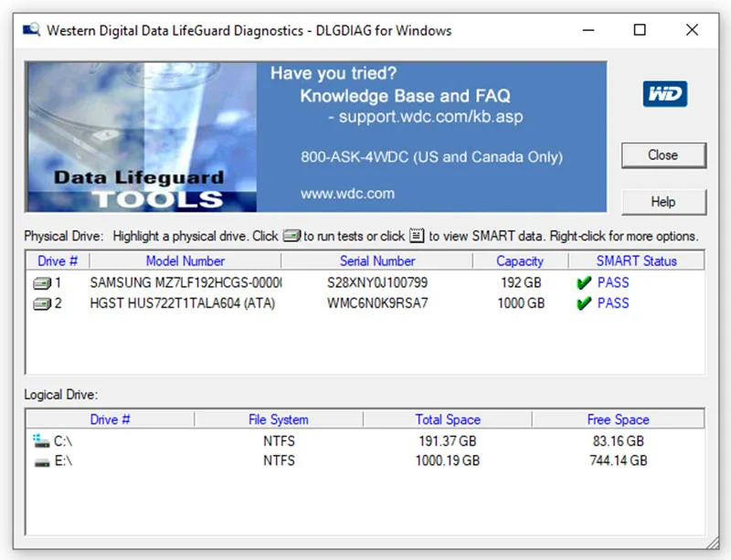Select SAMSUNG MZ7LF192HCGS model entry
The height and width of the screenshot is (560, 731).
185,282
